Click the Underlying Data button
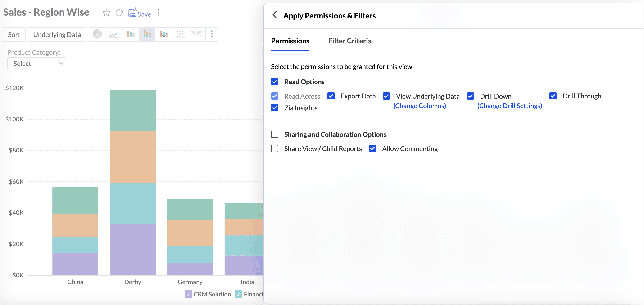The height and width of the screenshot is (305, 644). click(x=57, y=35)
